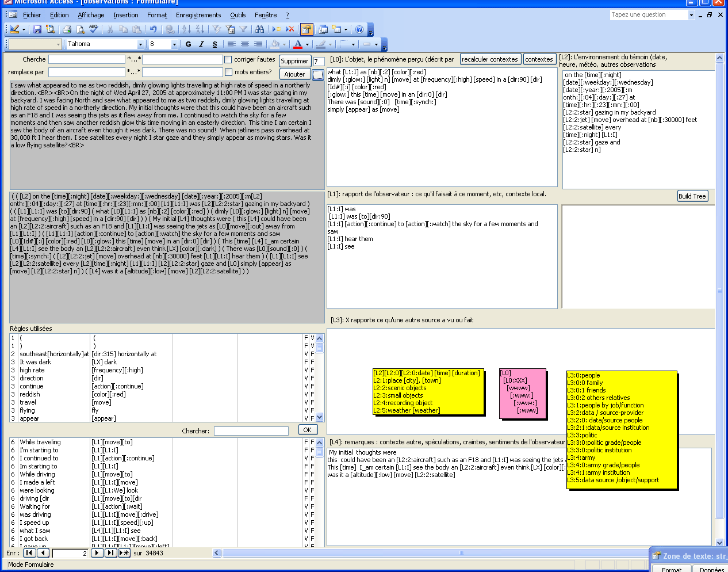This screenshot has width=728, height=572.
Task: Sort records in ascending order
Action: 186,29
